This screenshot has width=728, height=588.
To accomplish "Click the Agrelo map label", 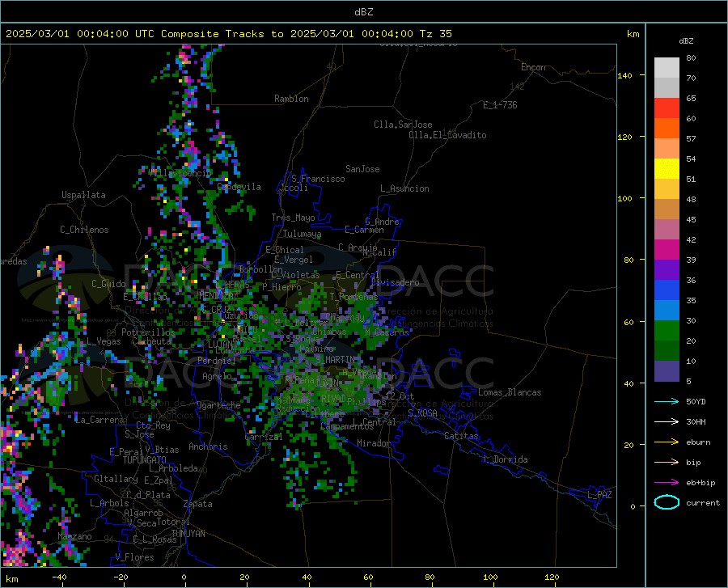I will pos(217,376).
